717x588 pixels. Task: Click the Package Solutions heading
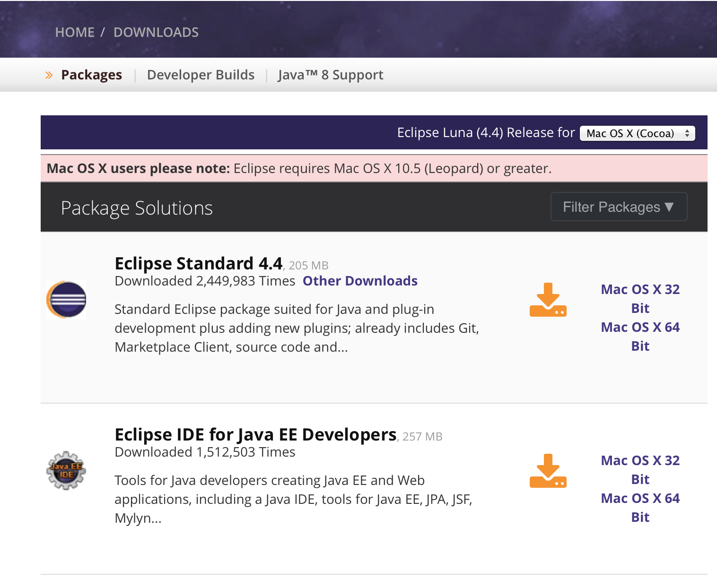click(137, 208)
